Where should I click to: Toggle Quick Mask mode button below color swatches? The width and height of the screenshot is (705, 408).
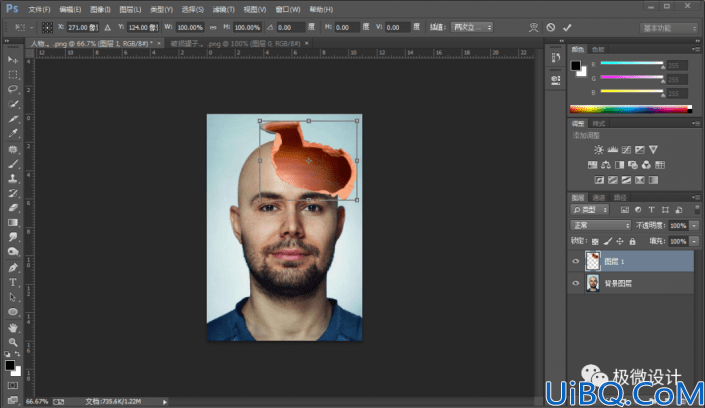click(13, 386)
